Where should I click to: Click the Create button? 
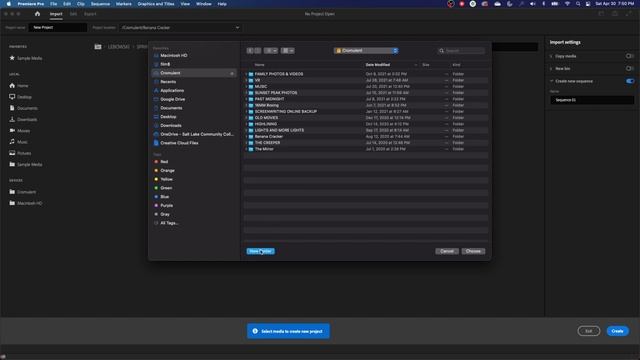(618, 331)
